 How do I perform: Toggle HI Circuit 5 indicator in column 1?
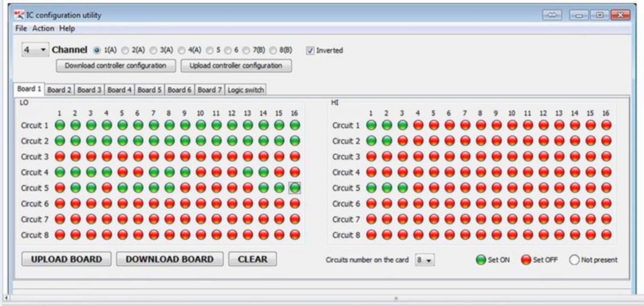click(371, 188)
